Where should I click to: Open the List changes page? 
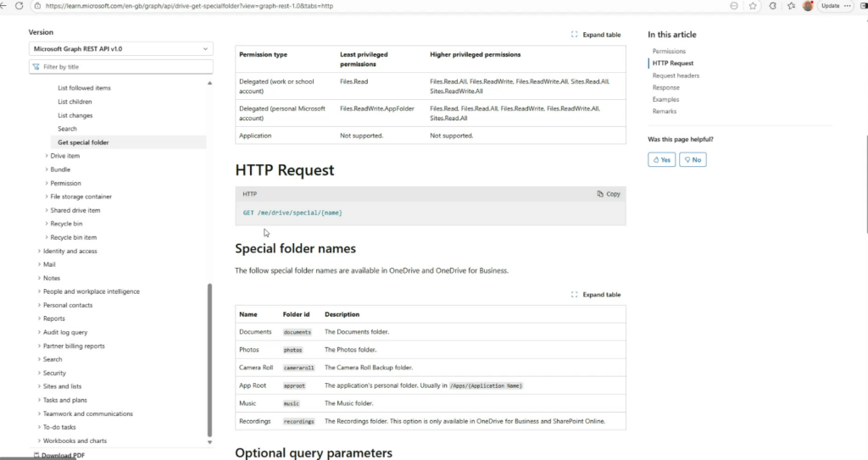coord(75,116)
